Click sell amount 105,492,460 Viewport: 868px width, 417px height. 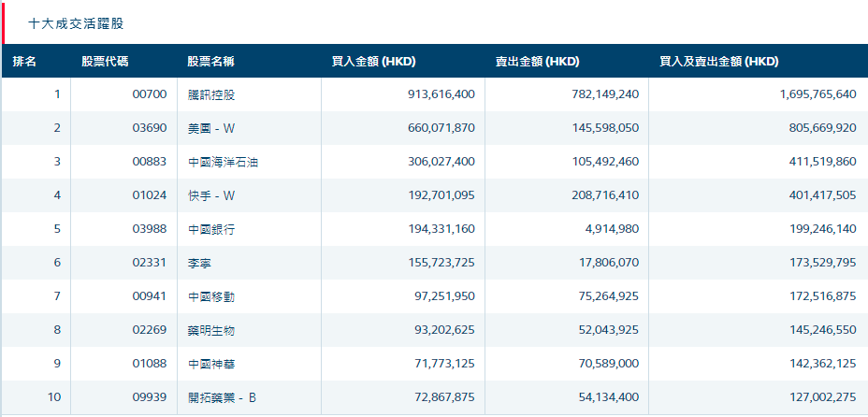[x=605, y=162]
